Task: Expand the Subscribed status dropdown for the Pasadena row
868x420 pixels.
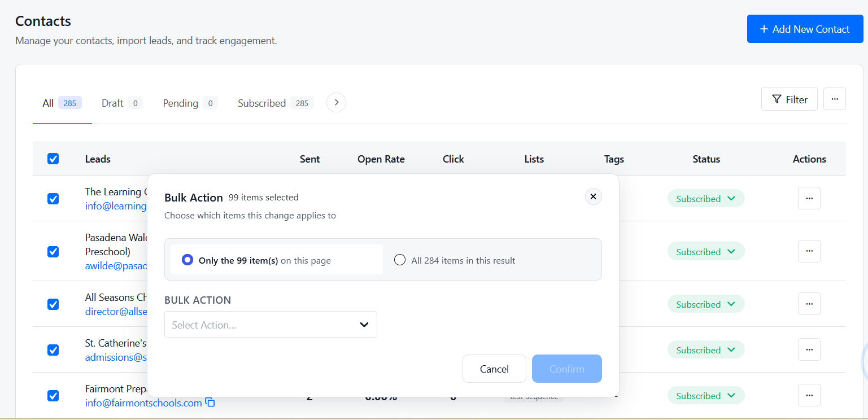Action: 706,251
